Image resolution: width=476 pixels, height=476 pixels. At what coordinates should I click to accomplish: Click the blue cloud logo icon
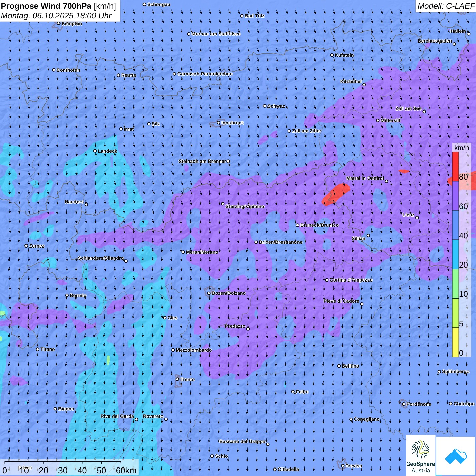tap(456, 456)
